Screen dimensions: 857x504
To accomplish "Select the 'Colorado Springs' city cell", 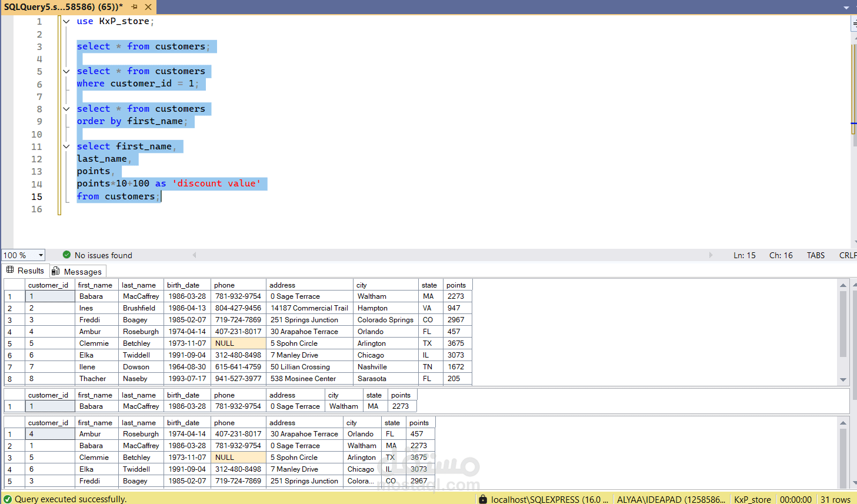I will pyautogui.click(x=385, y=320).
